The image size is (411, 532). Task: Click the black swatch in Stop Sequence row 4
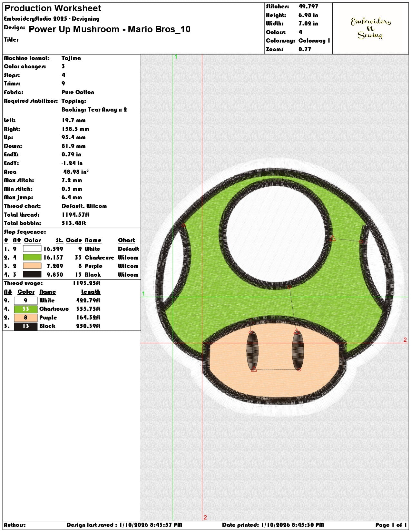pos(32,274)
